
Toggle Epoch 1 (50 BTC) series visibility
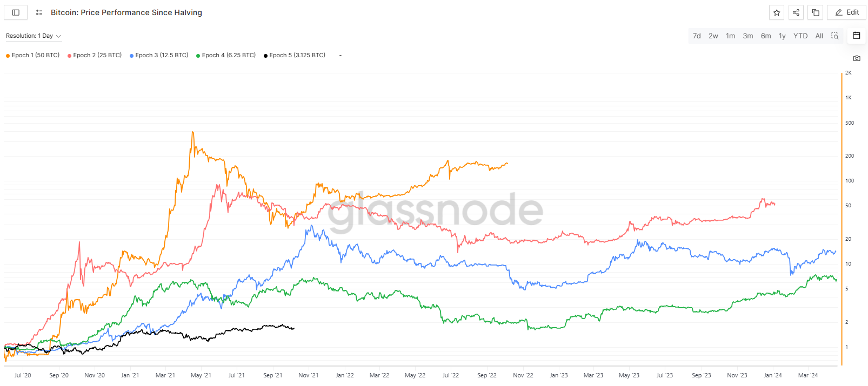tap(35, 55)
